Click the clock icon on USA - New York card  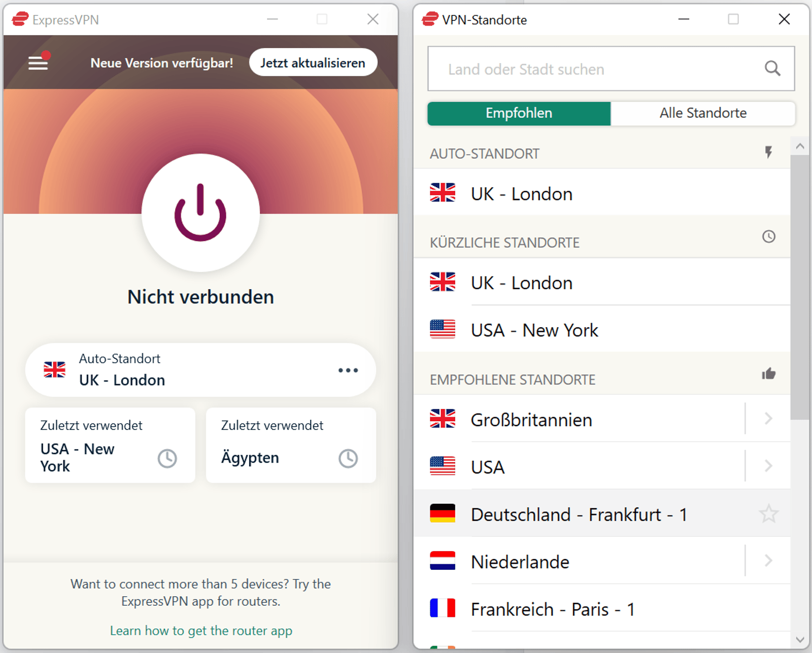point(167,458)
